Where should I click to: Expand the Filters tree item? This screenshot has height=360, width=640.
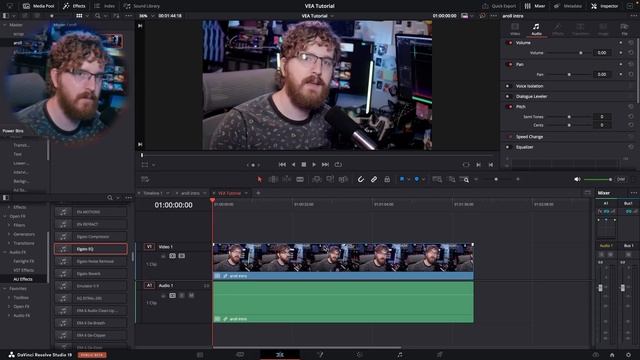[9, 225]
